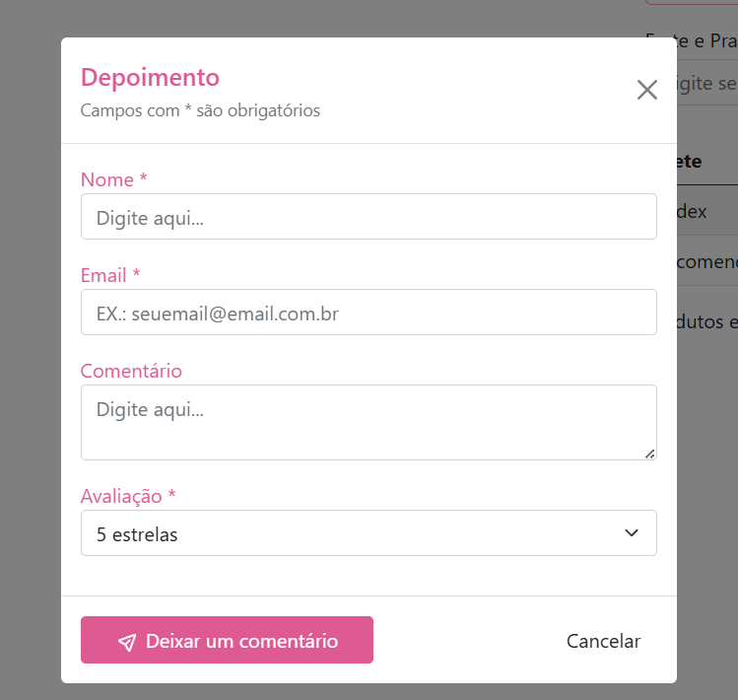The image size is (738, 700).
Task: Click the partially hidden 'Digite se' background input
Action: [706, 83]
